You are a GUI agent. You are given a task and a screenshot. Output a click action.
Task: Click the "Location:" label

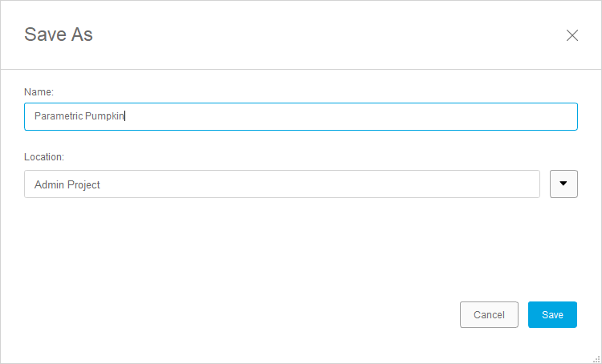point(44,156)
